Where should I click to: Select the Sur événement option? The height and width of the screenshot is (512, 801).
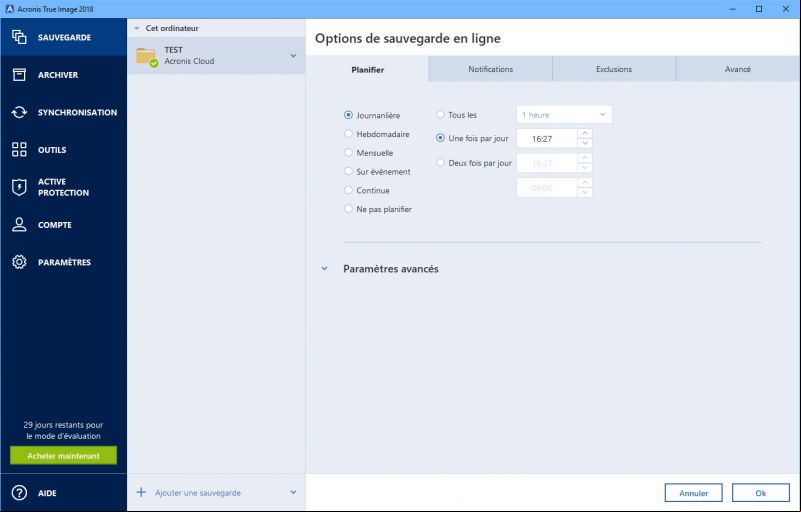[x=348, y=171]
